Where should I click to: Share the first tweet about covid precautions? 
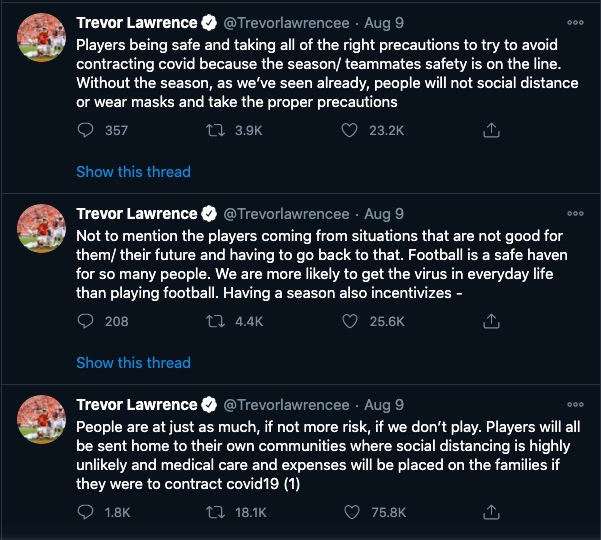[x=491, y=130]
